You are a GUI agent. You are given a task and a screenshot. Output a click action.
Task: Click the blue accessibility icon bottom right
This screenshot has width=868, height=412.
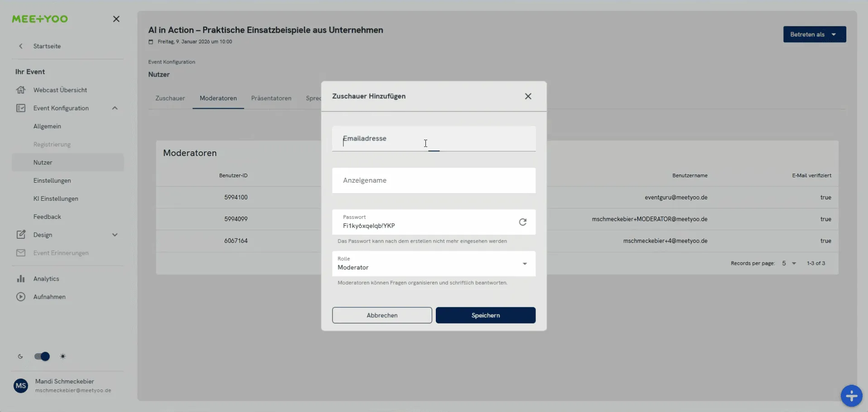pyautogui.click(x=851, y=396)
